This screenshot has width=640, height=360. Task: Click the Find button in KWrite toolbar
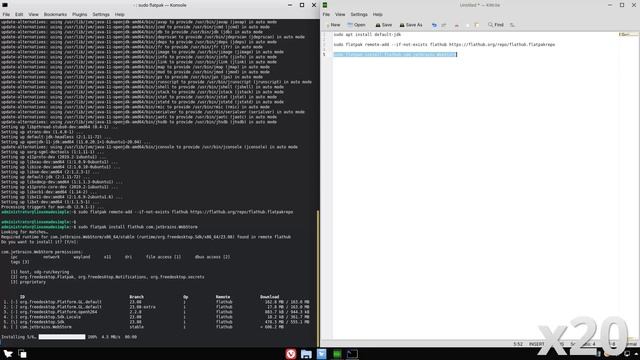pyautogui.click(x=496, y=25)
